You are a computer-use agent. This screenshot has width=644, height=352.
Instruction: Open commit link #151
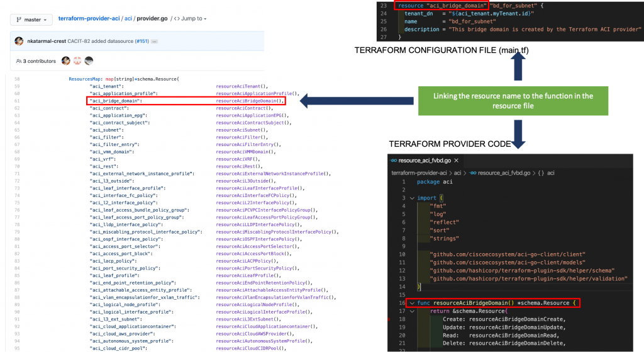[x=142, y=41]
